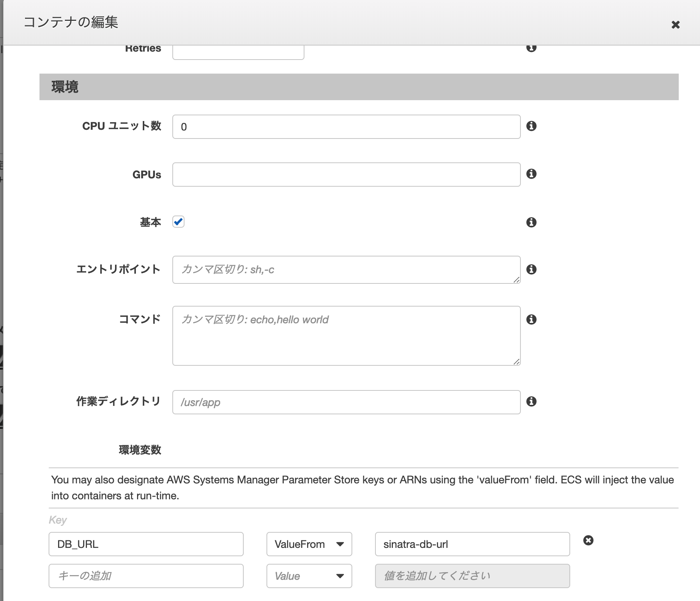Screen dimensions: 700x601
Task: Click info icon beside CPU ユニット数 field
Action: point(531,126)
